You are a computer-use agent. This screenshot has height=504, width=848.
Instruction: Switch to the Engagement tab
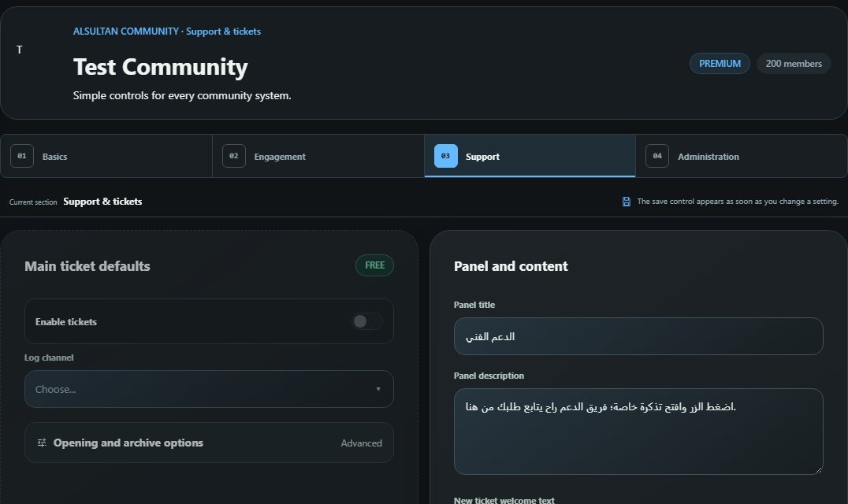click(x=318, y=156)
